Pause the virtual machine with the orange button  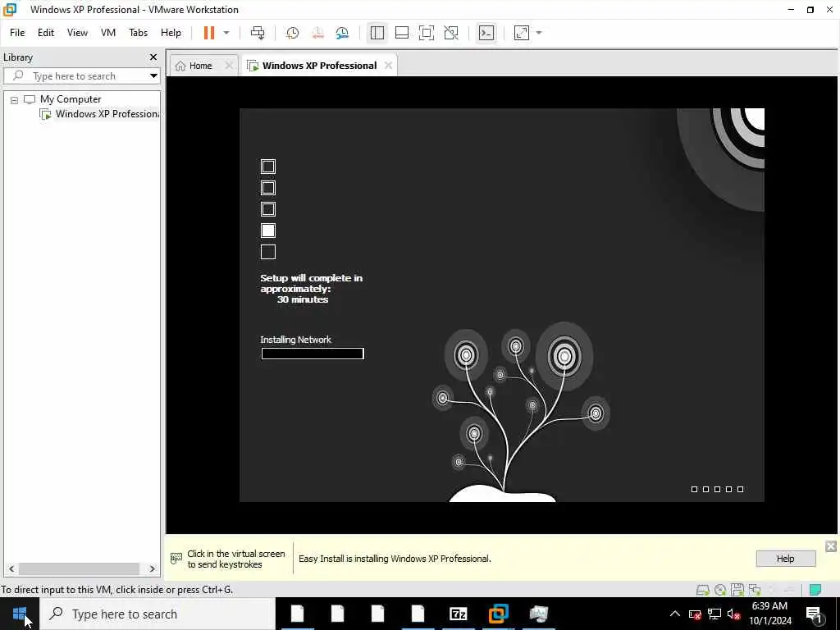tap(209, 33)
